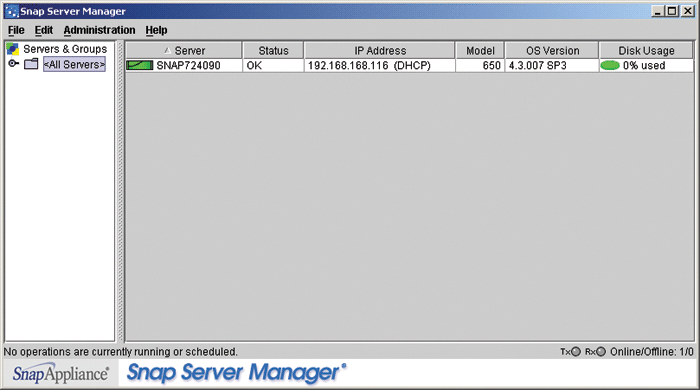Click the Servers & Groups tree icon

[x=13, y=49]
